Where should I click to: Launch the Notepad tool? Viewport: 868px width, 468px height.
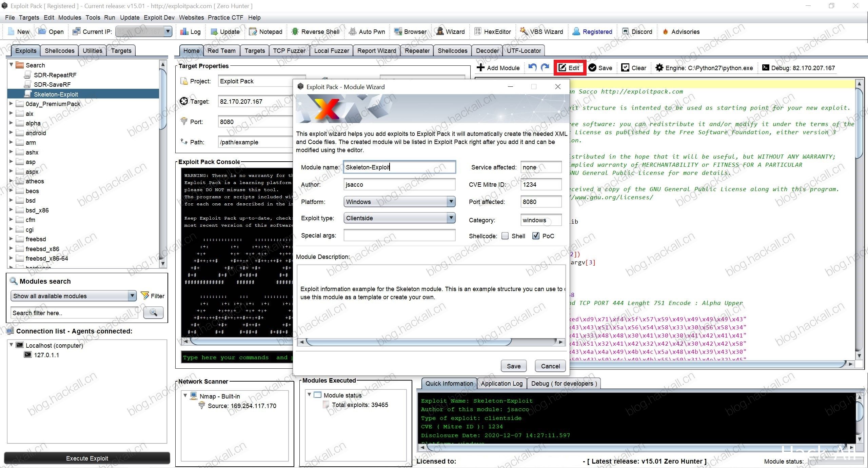(x=265, y=32)
